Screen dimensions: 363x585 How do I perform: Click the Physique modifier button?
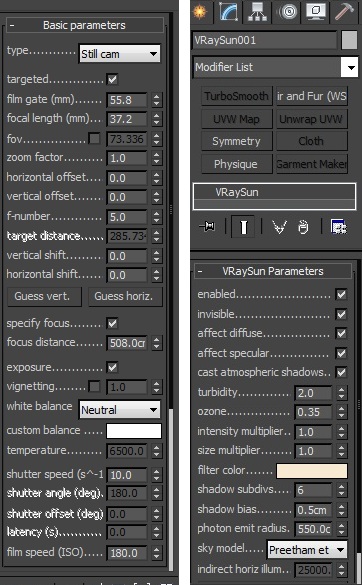[x=237, y=164]
